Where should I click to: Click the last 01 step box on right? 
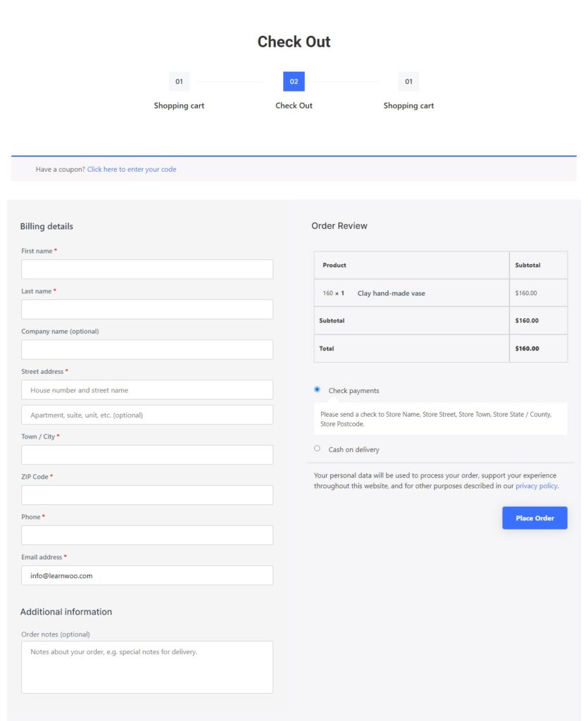(x=408, y=82)
